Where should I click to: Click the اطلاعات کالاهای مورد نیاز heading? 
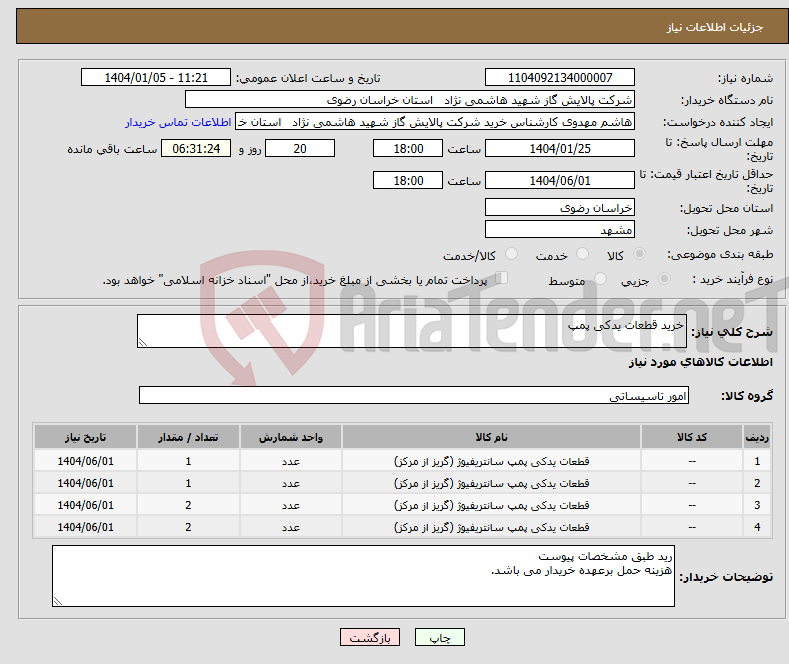pos(700,362)
